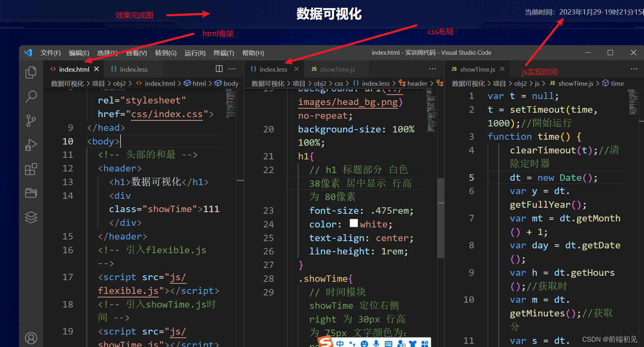Click breadcrumb html symbol in first editor

pos(195,83)
